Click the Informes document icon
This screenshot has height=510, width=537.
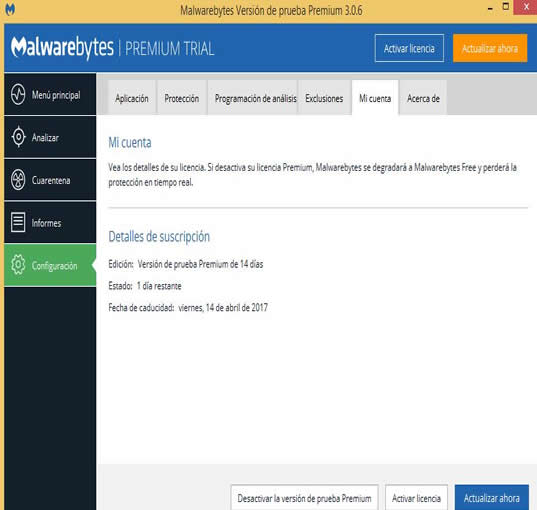coord(18,222)
